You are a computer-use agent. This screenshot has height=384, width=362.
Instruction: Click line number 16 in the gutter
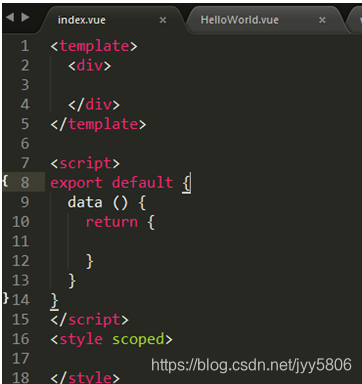click(x=21, y=339)
